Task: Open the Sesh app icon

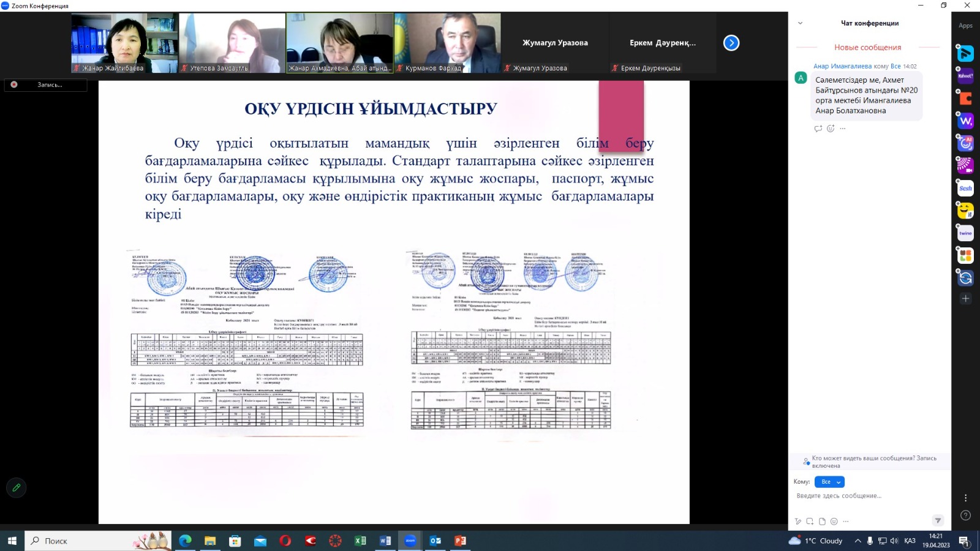Action: point(965,188)
